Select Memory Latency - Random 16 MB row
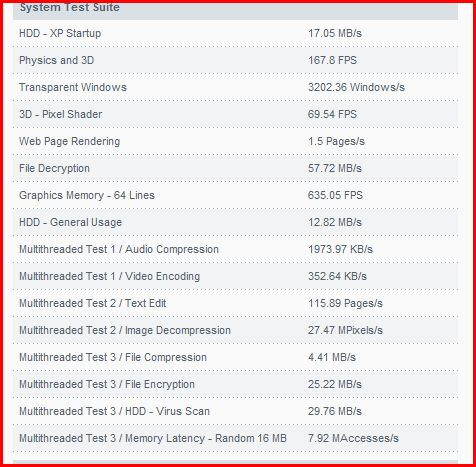The width and height of the screenshot is (476, 467). pos(235,438)
